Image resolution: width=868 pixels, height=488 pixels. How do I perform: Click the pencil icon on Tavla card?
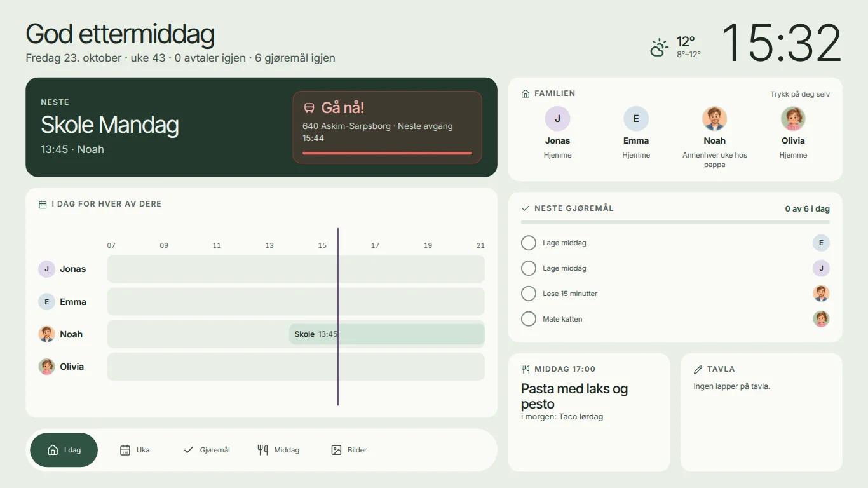pyautogui.click(x=698, y=369)
